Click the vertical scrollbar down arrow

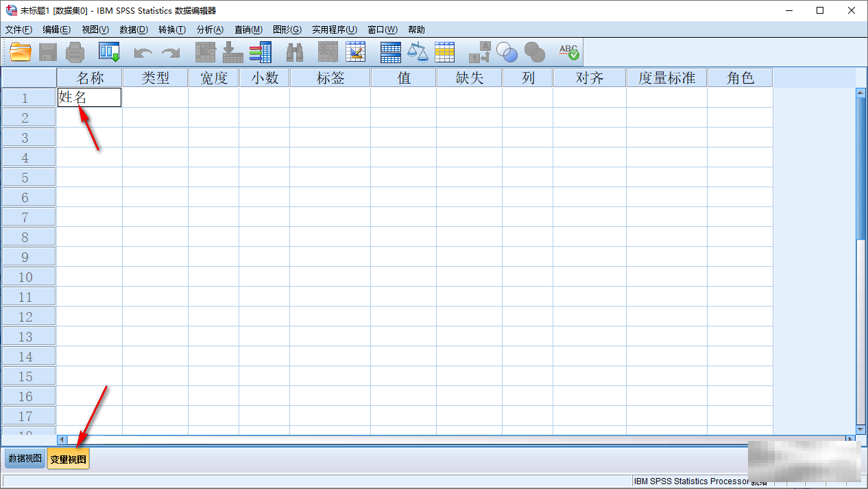tap(861, 428)
